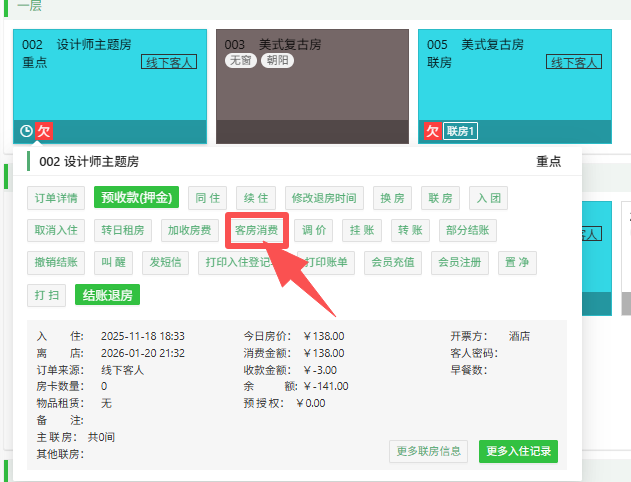Click the 线下客人 label on room 002
The width and height of the screenshot is (631, 482).
168,62
